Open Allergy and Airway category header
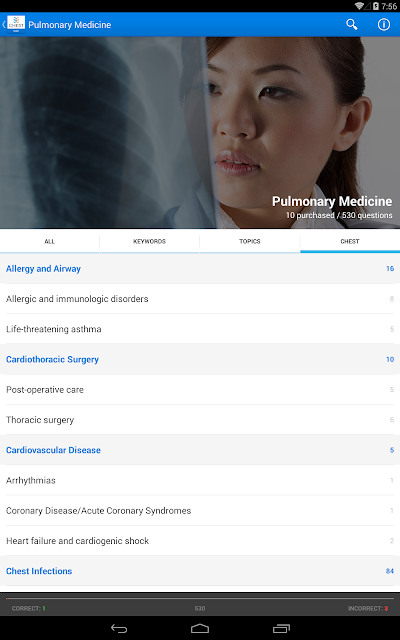This screenshot has height=640, width=400. 200,269
